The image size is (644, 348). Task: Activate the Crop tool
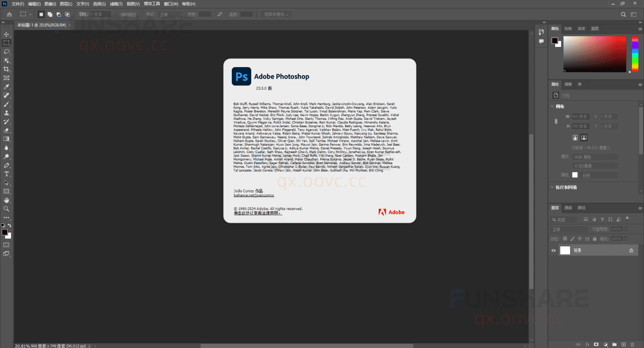pos(6,69)
